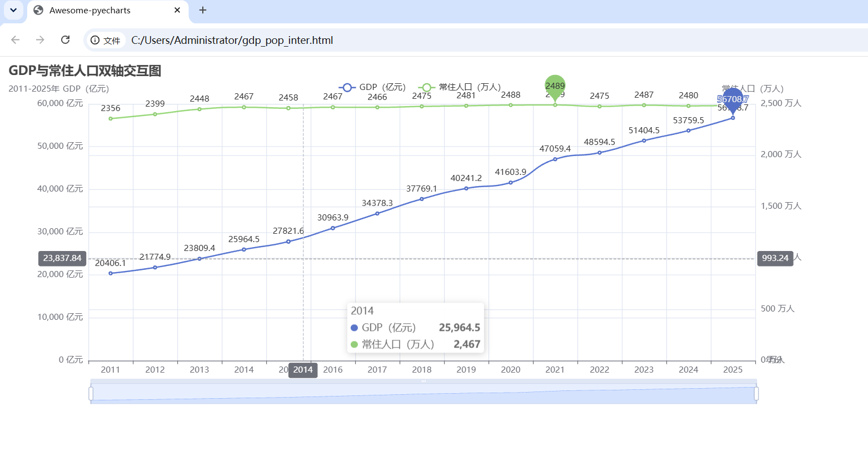
Task: Select GDP data point labeled 20406.1
Action: [x=111, y=273]
